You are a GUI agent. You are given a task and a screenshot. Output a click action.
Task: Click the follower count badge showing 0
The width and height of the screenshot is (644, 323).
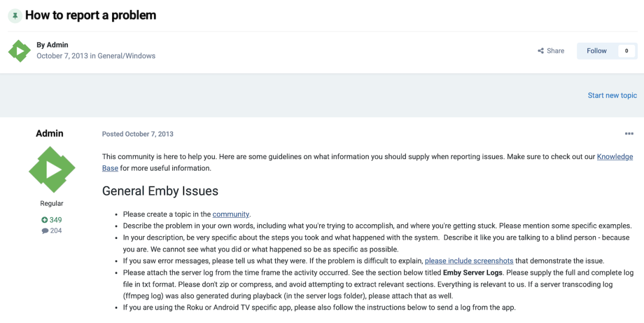click(x=626, y=50)
